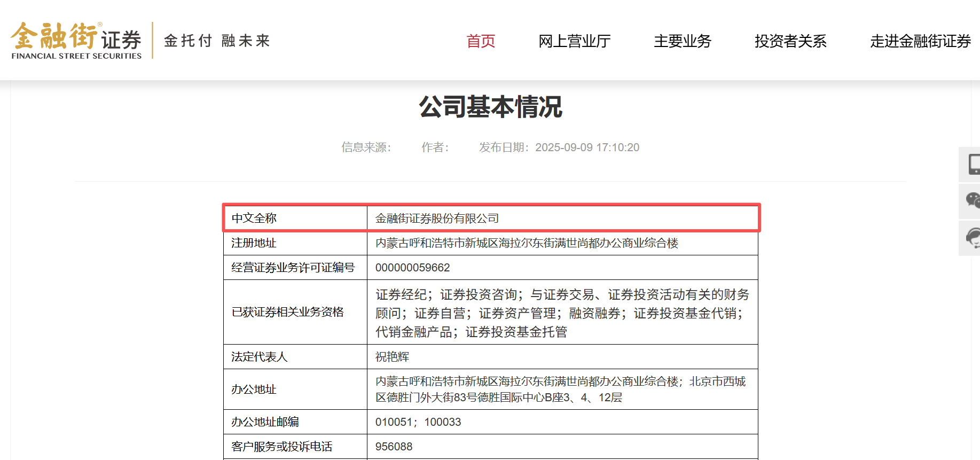Select the 办公地址 label cell

(295, 389)
